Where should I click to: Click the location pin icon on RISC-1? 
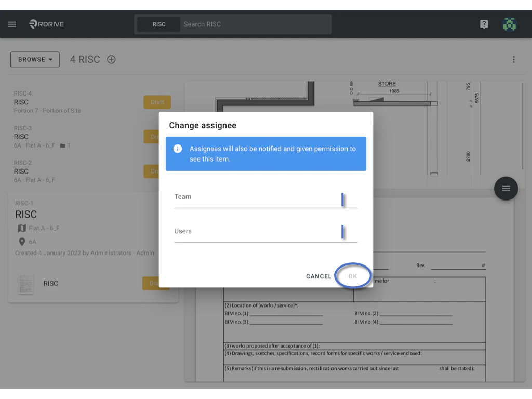pos(21,241)
